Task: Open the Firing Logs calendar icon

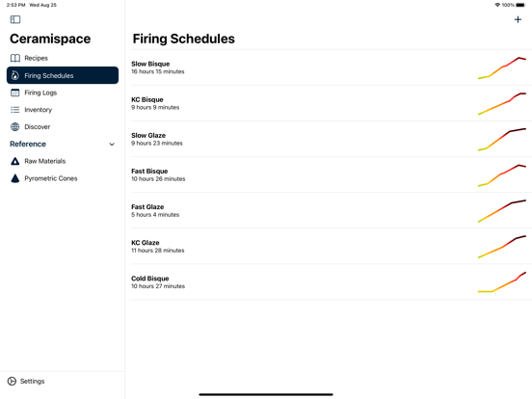Action: click(x=14, y=93)
